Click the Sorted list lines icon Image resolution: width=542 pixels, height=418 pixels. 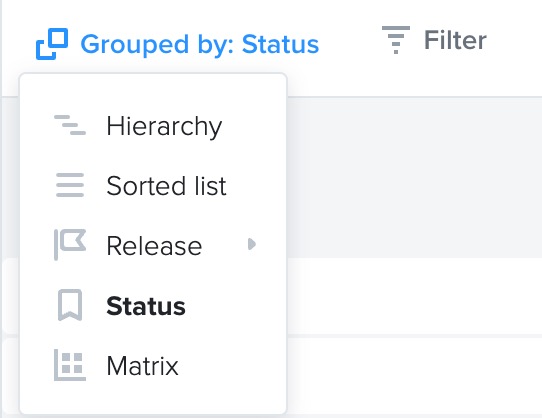pos(70,185)
